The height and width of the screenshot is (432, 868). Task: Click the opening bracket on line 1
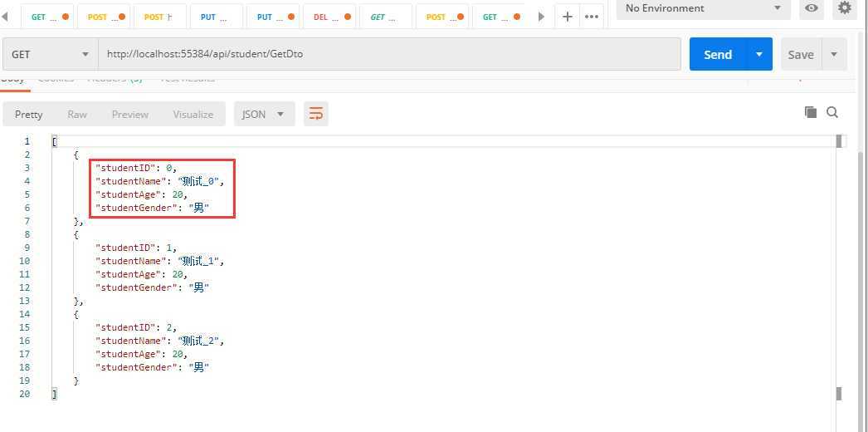(x=54, y=141)
